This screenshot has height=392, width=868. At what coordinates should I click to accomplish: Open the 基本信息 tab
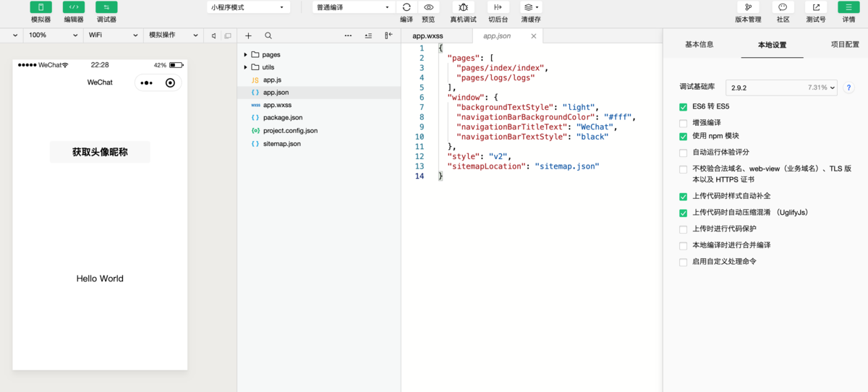699,44
